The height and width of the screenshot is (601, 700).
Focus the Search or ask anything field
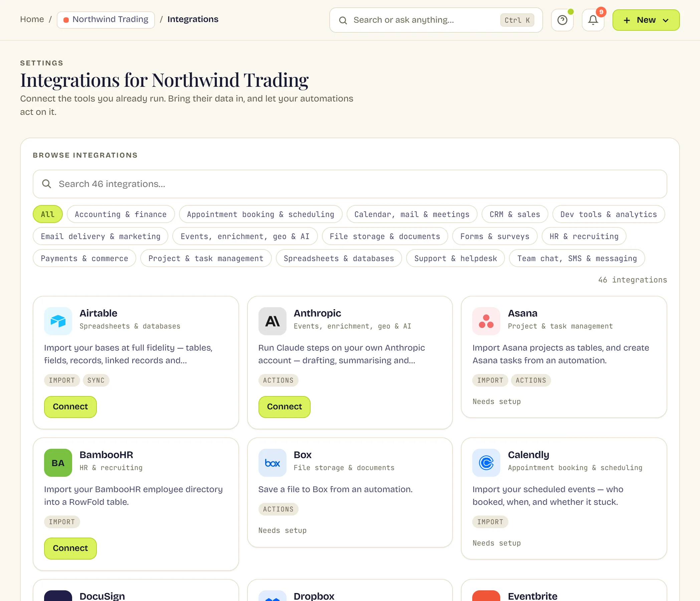436,20
